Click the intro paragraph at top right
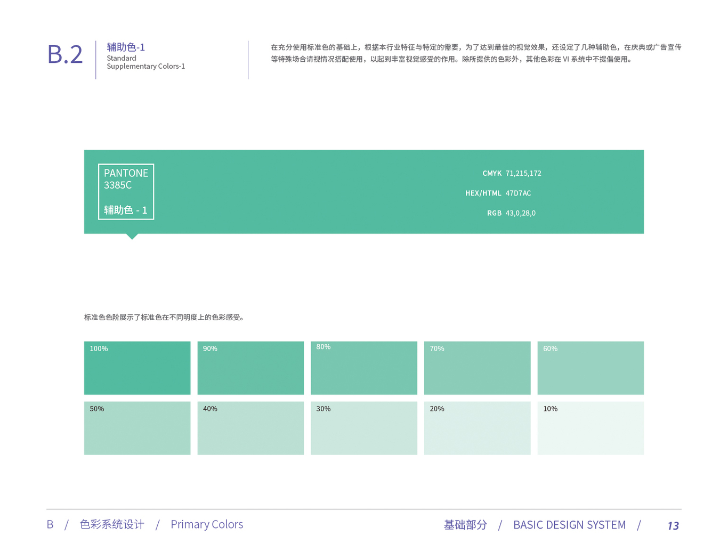The height and width of the screenshot is (560, 728). pos(476,53)
